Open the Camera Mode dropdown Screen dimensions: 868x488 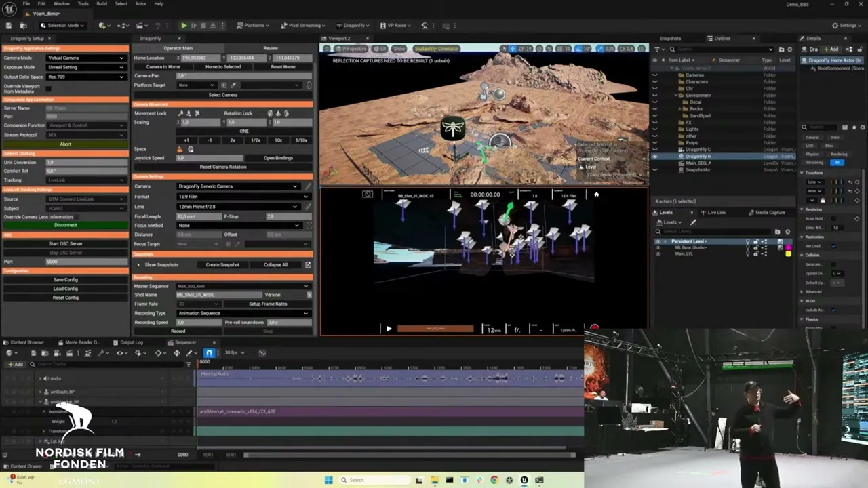[x=85, y=58]
